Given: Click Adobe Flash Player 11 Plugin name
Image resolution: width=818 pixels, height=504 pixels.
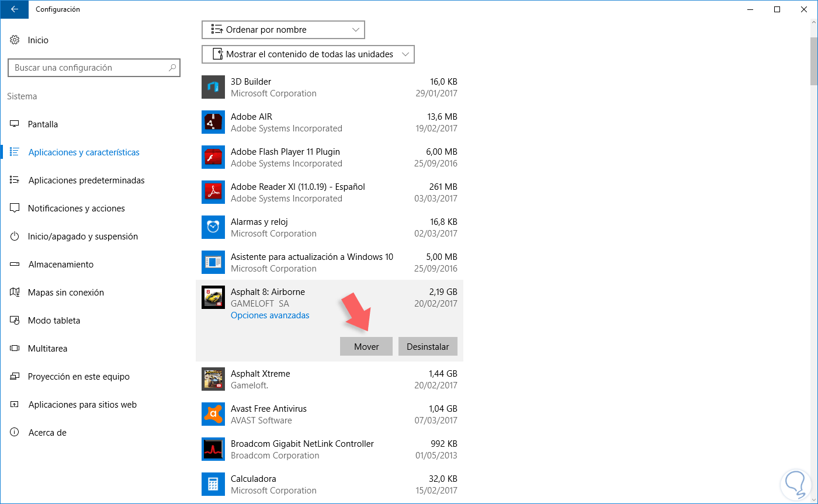Looking at the screenshot, I should [x=285, y=152].
